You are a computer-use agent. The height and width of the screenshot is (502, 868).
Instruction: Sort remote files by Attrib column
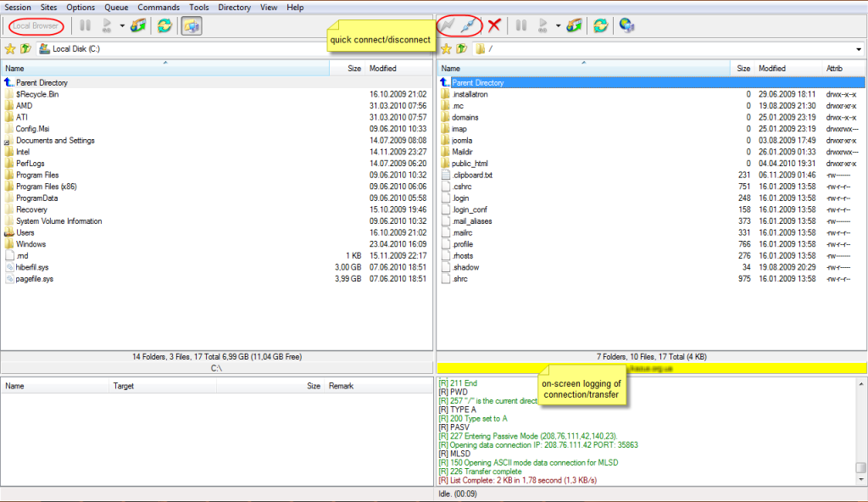[x=834, y=68]
